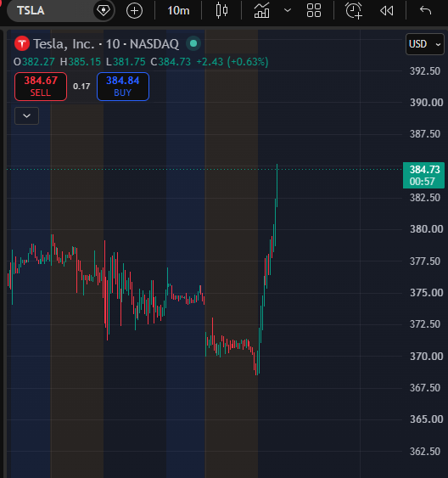The width and height of the screenshot is (448, 478).
Task: Click the open value O382.27
Action: click(x=34, y=62)
